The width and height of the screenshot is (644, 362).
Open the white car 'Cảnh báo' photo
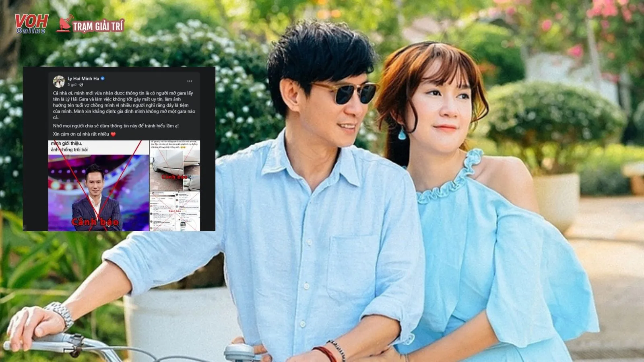(175, 165)
